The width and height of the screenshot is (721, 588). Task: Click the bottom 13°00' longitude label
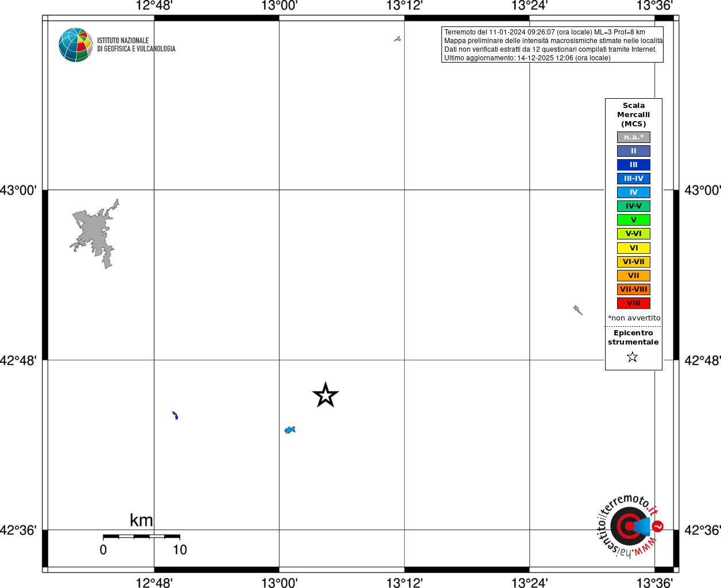pos(279,583)
